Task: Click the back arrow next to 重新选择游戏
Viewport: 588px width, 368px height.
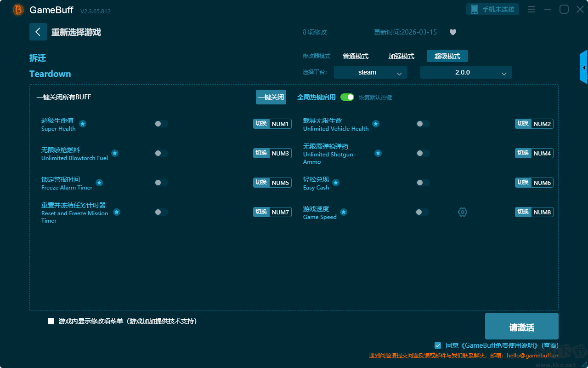Action: (x=38, y=32)
